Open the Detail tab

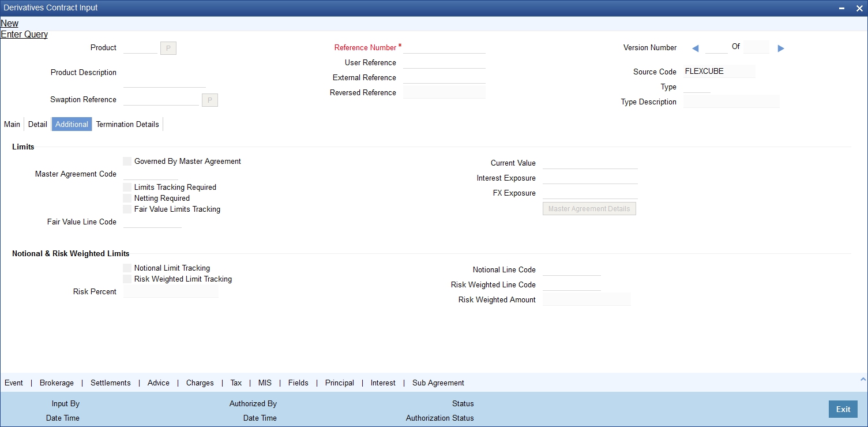[38, 125]
